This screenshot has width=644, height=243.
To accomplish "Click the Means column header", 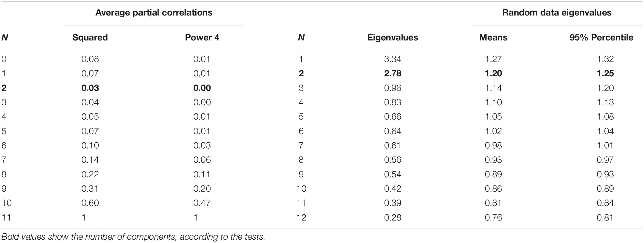I will pyautogui.click(x=493, y=37).
